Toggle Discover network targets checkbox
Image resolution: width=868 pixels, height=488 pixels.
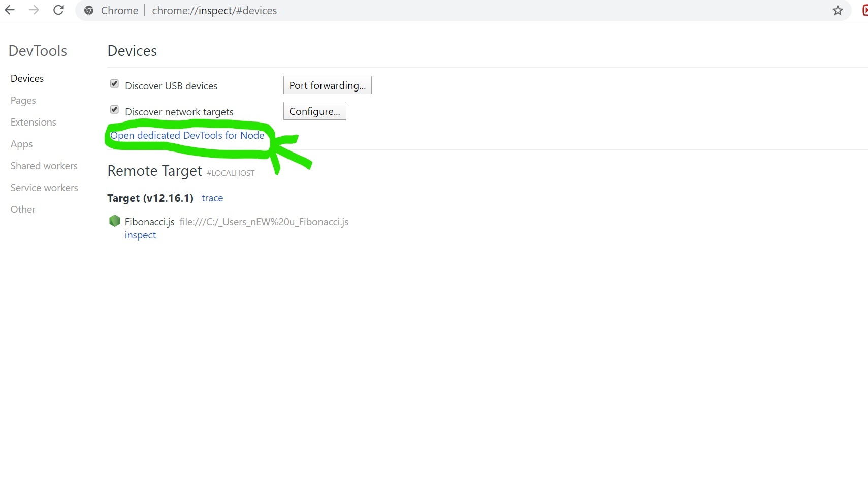tap(114, 110)
